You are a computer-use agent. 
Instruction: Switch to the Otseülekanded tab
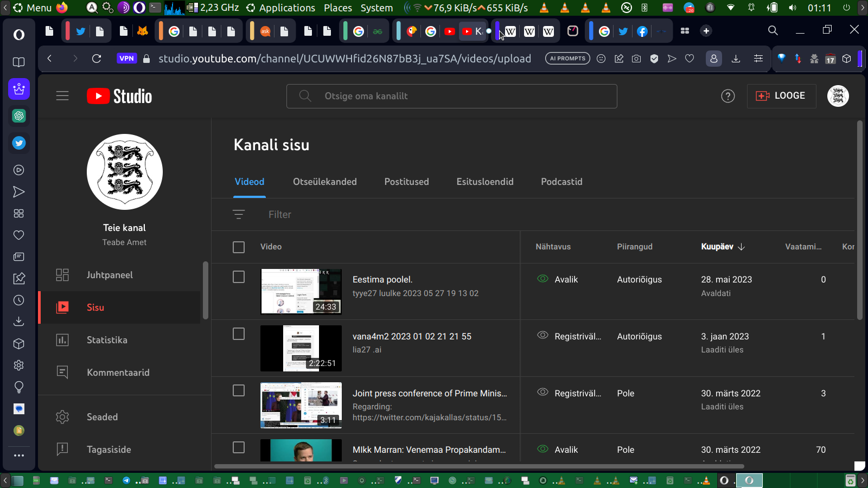pyautogui.click(x=324, y=182)
